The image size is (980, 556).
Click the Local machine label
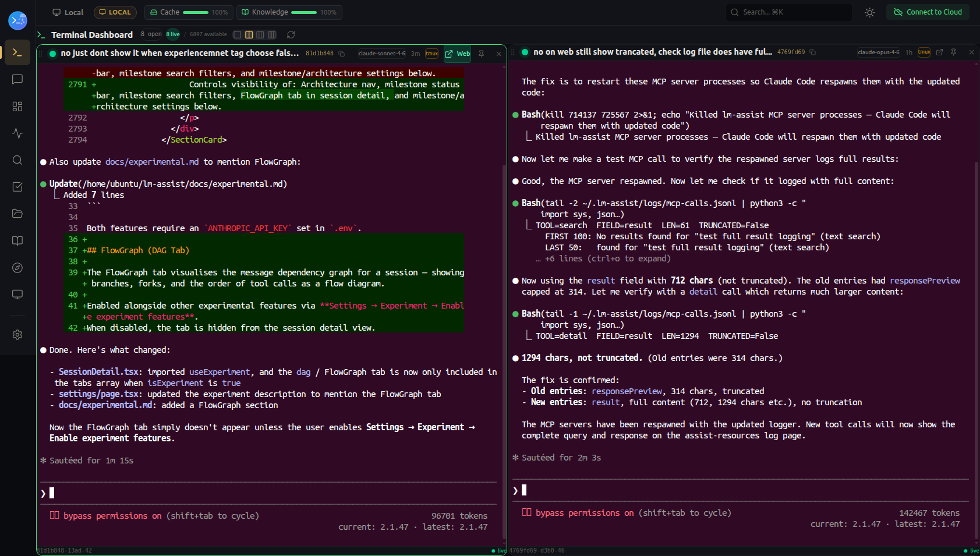[68, 12]
